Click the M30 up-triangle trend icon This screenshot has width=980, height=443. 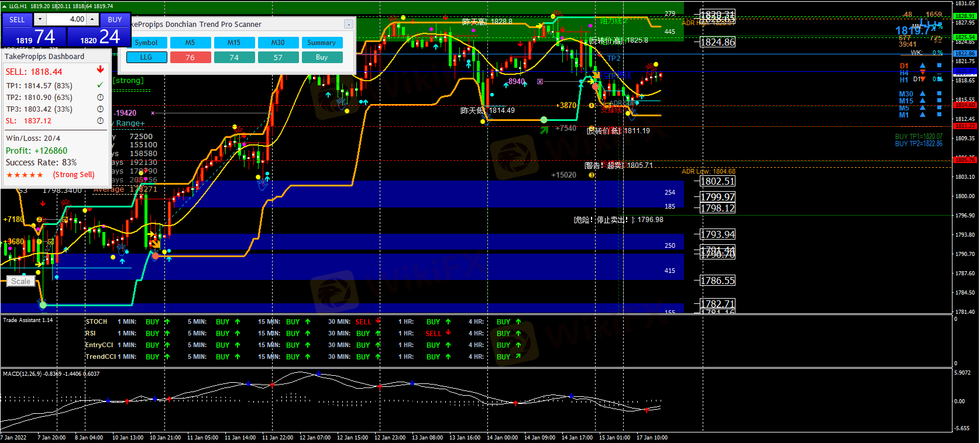click(923, 94)
